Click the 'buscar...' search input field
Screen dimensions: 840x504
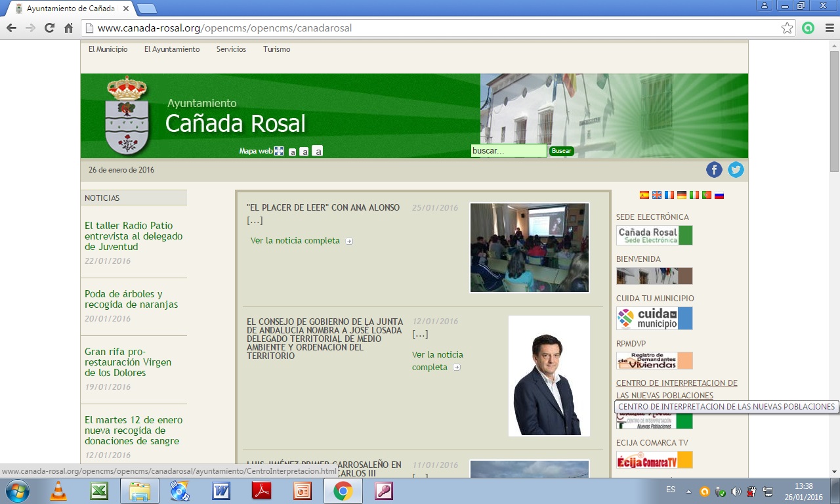pyautogui.click(x=508, y=151)
